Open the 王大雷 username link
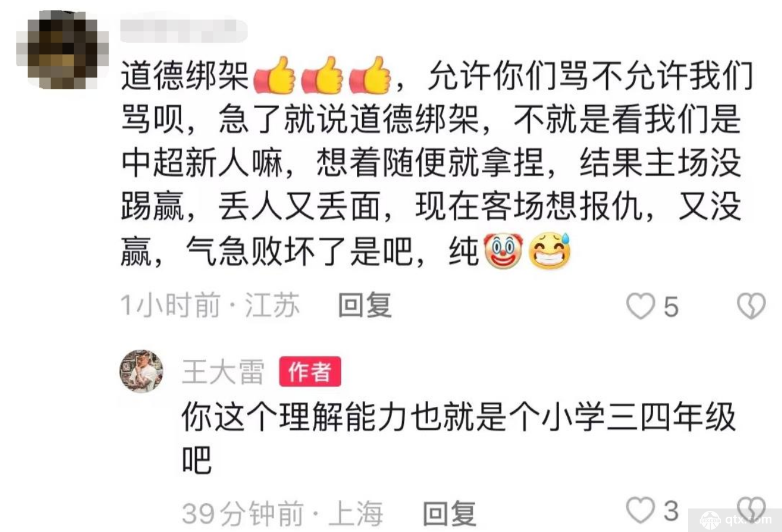This screenshot has width=782, height=532. (x=223, y=372)
